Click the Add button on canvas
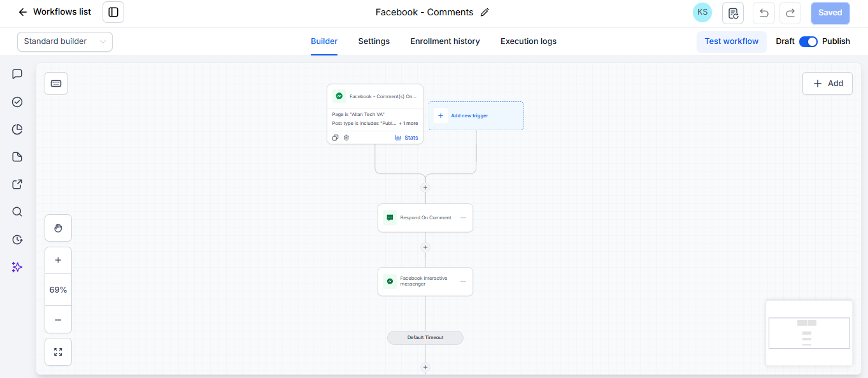Image resolution: width=868 pixels, height=378 pixels. 827,84
